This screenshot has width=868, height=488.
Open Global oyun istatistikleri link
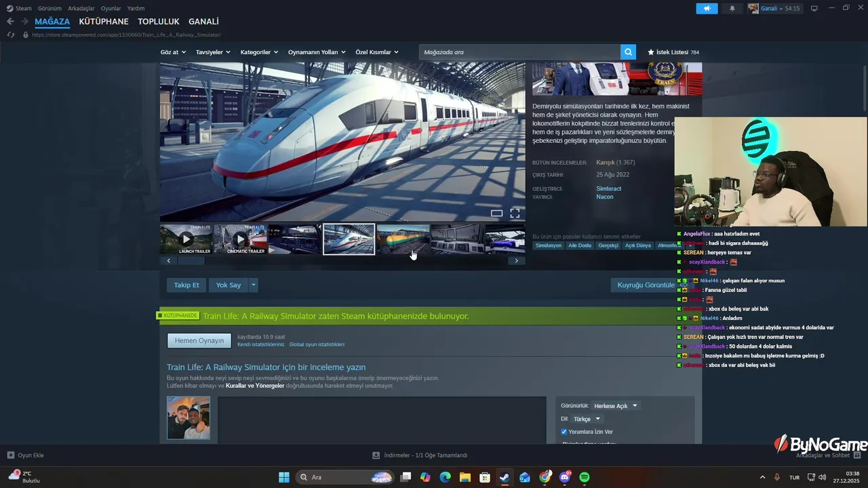(317, 344)
